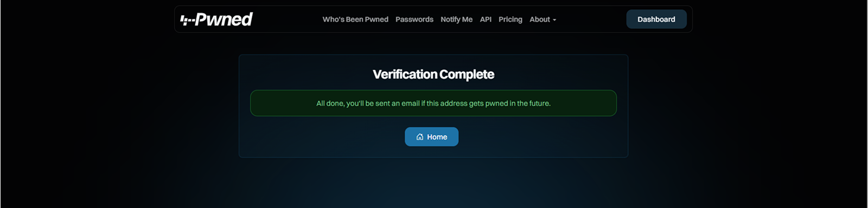868x208 pixels.
Task: Click empty navbar space left of Dashboard
Action: tap(591, 19)
